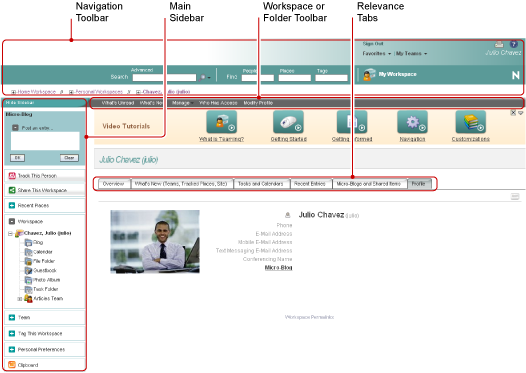The width and height of the screenshot is (526, 373).
Task: Collapse the Micro-Blog Post an entry toggle
Action: [x=15, y=128]
